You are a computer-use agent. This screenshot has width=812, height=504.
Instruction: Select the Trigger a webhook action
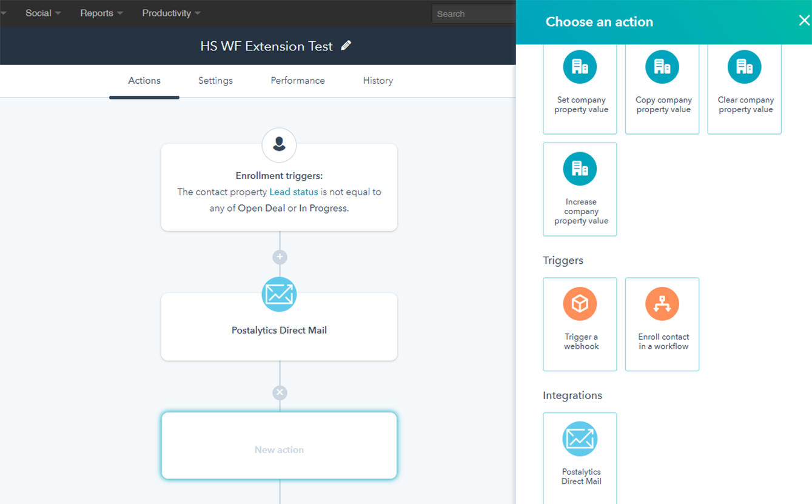[580, 324]
